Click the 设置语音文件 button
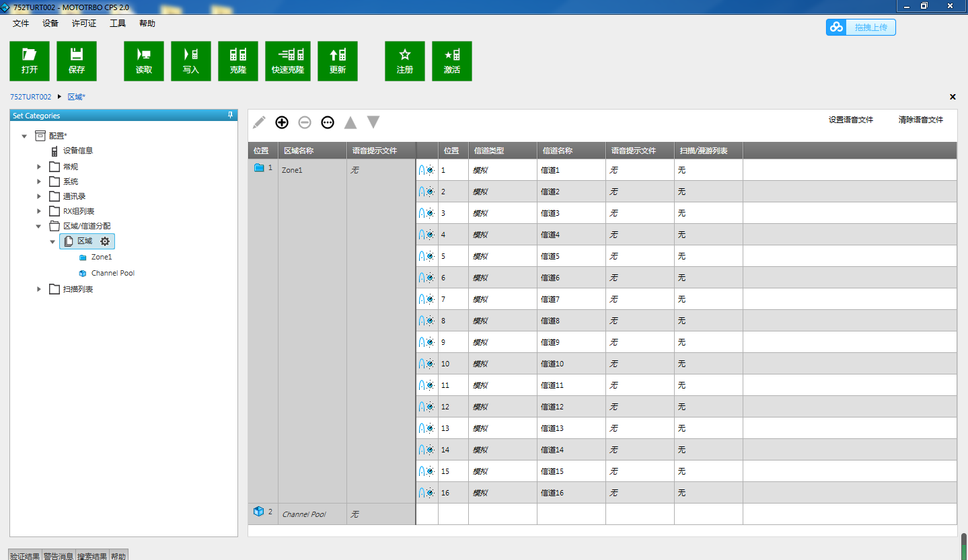Viewport: 968px width, 560px height. [850, 120]
